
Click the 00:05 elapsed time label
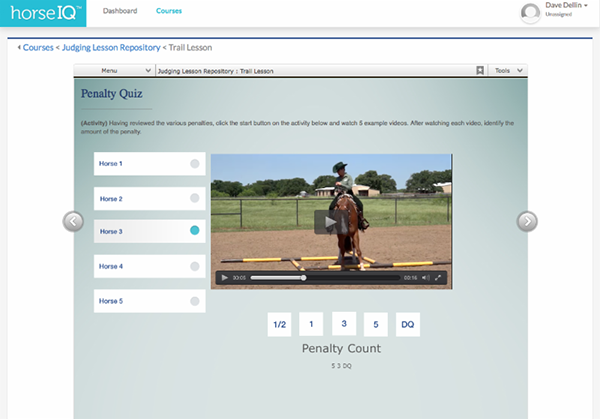point(239,278)
